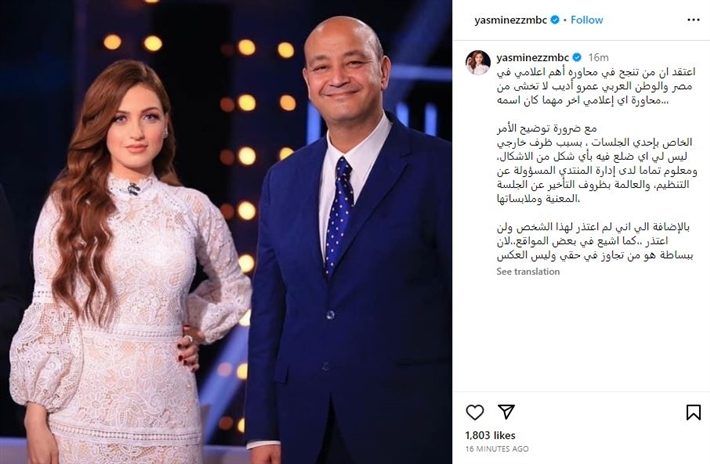This screenshot has height=464, width=710.
Task: Open yasminezzmbc profile from the post header
Action: pos(511,20)
